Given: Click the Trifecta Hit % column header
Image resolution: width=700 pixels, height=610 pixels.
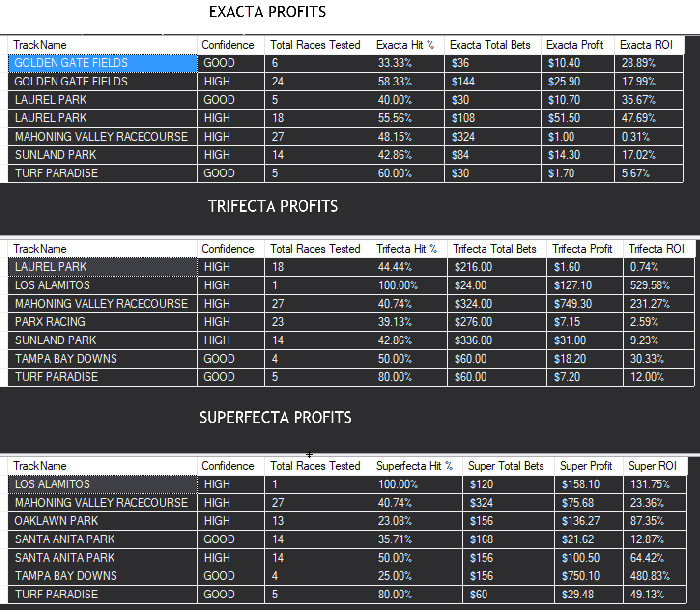Looking at the screenshot, I should [x=409, y=249].
